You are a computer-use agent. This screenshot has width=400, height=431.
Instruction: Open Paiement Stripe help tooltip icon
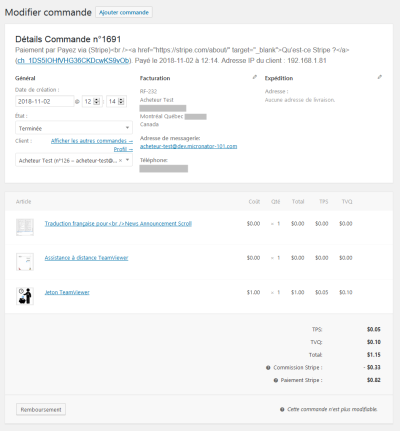[276, 380]
